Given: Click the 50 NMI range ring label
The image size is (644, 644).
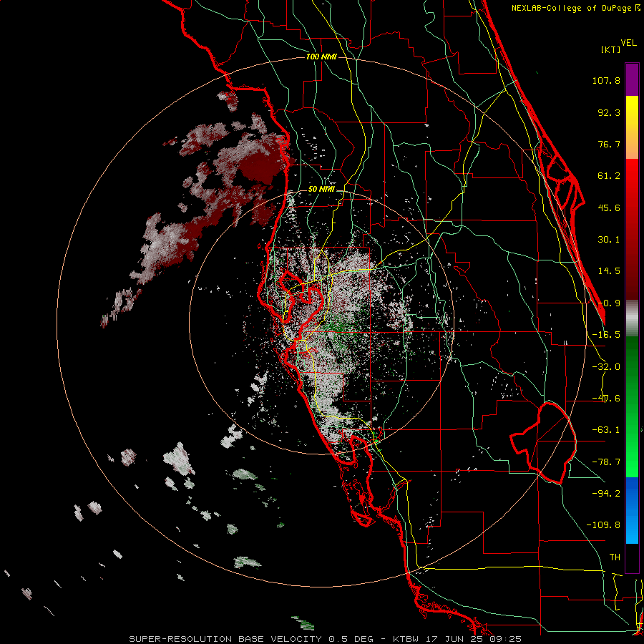Looking at the screenshot, I should click(321, 190).
